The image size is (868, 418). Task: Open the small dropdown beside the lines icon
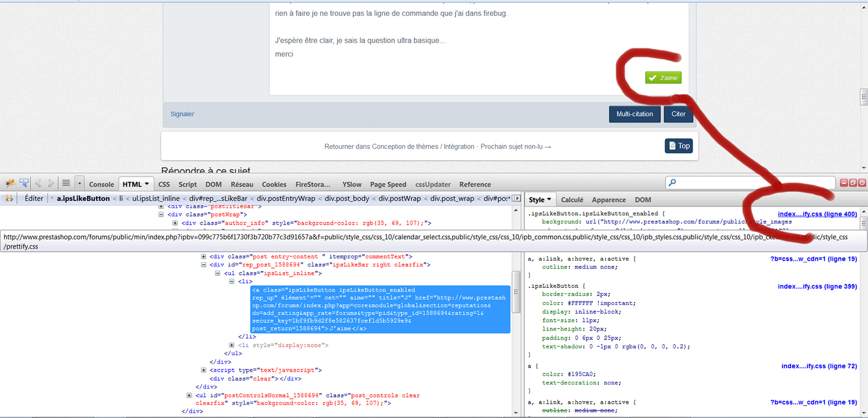coord(80,183)
